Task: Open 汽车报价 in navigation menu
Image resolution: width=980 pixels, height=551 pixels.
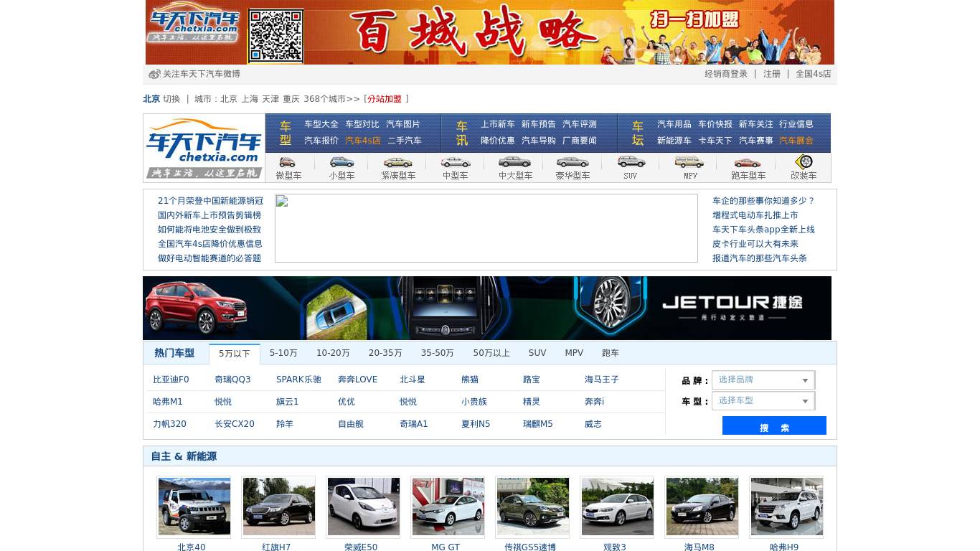Action: pyautogui.click(x=321, y=141)
